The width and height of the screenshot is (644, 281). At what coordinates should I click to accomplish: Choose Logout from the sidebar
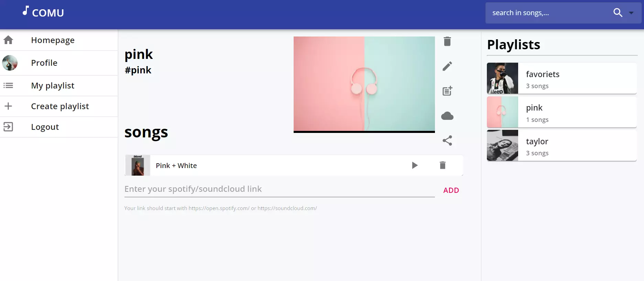click(59, 127)
